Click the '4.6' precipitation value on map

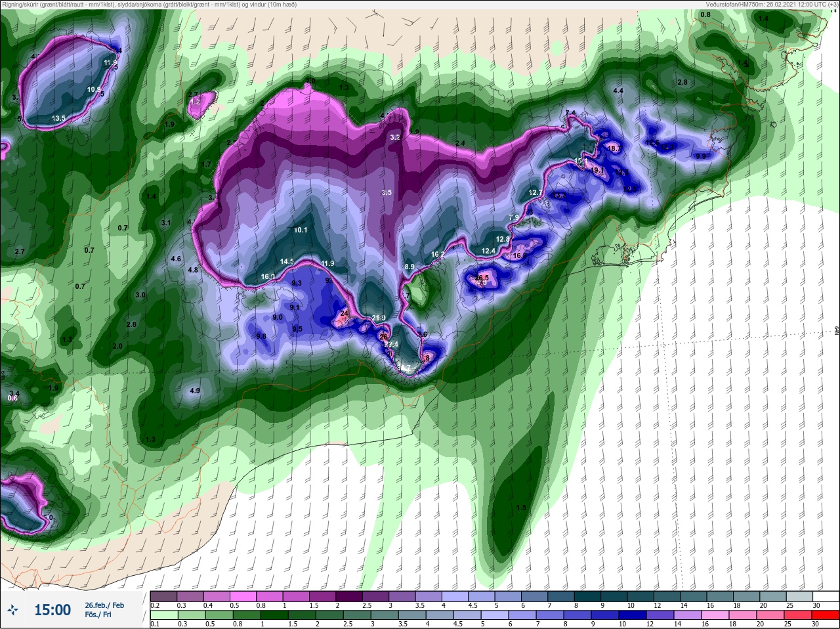(x=176, y=259)
